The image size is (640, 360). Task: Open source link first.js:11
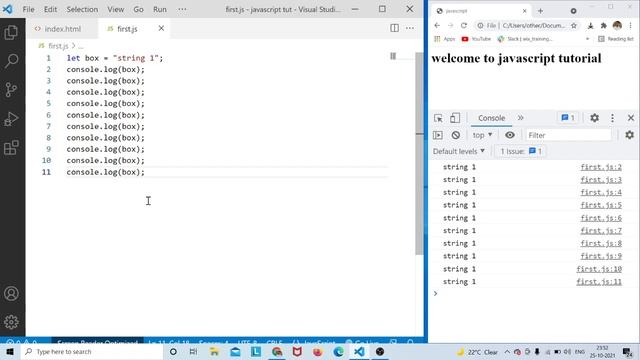(599, 282)
